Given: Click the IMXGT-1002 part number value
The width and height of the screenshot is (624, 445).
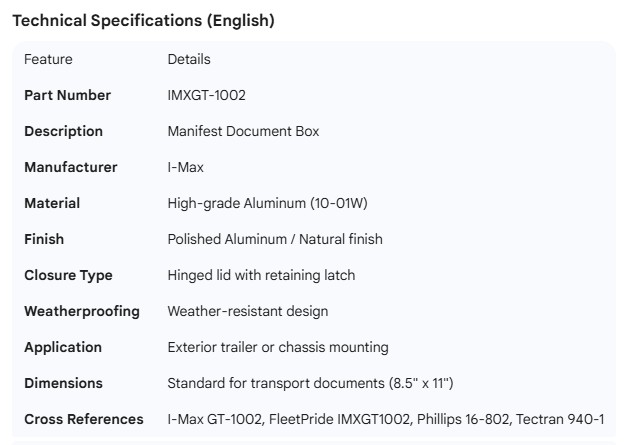Looking at the screenshot, I should (206, 96).
